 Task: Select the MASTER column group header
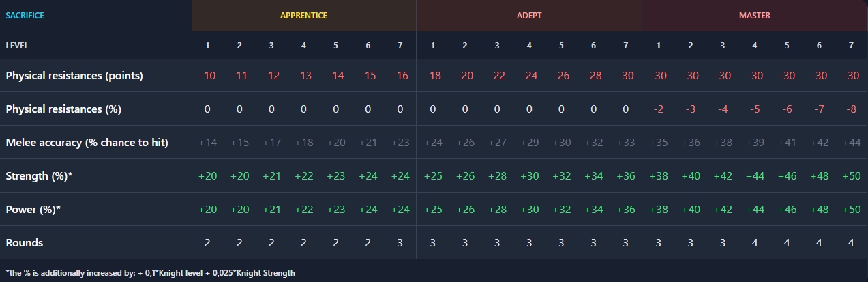(754, 15)
